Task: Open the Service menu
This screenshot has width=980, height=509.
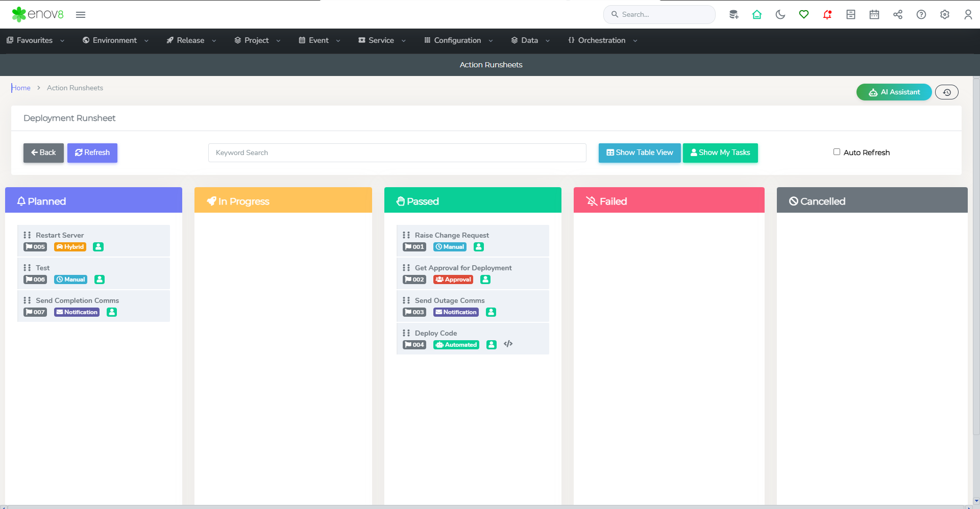Action: 381,40
